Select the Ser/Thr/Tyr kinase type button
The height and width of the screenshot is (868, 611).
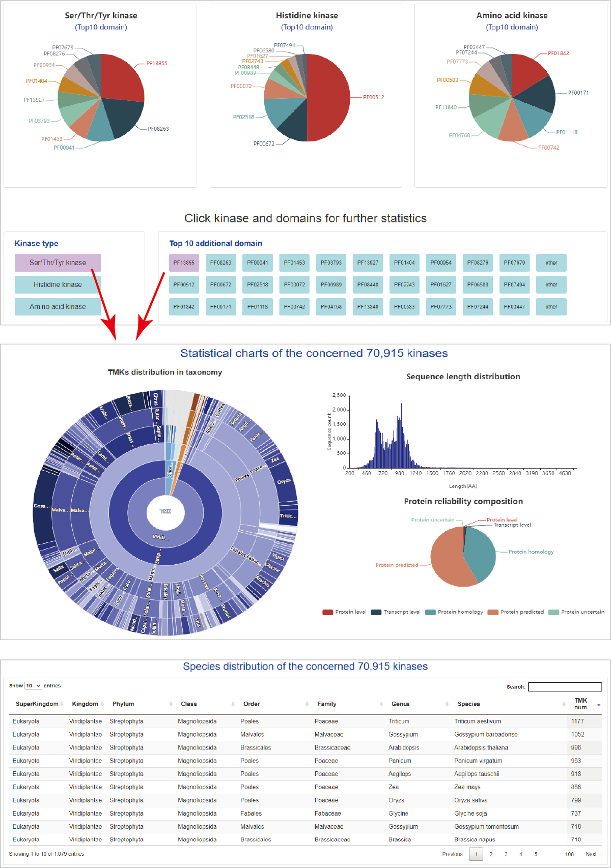[58, 263]
